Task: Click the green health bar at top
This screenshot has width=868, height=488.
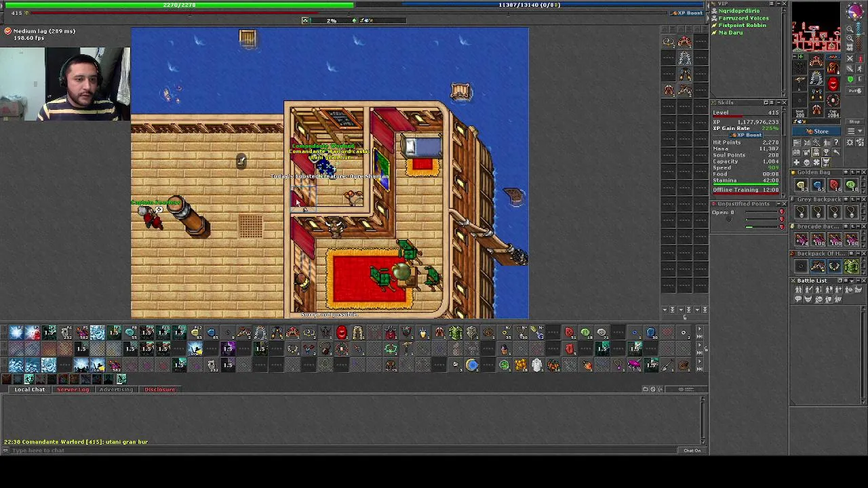Action: 180,5
